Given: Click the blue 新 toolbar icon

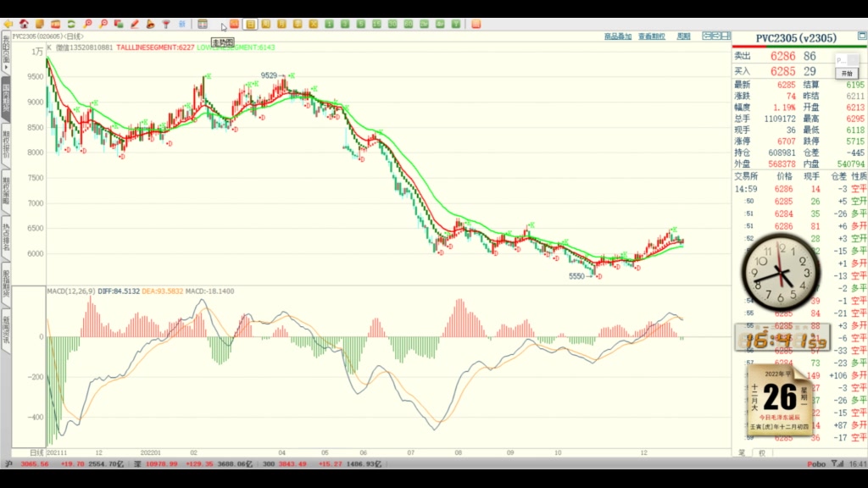Looking at the screenshot, I should click(182, 25).
